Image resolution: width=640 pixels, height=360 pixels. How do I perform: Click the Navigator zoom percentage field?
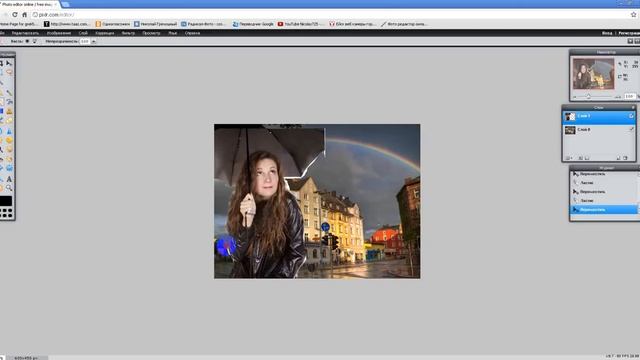coord(629,97)
